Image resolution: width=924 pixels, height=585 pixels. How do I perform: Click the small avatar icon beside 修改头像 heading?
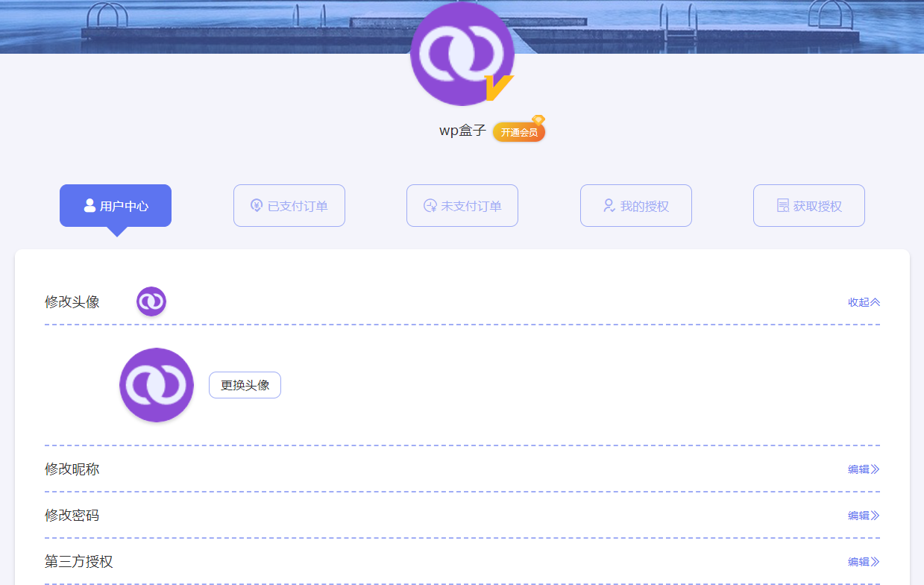(x=151, y=301)
